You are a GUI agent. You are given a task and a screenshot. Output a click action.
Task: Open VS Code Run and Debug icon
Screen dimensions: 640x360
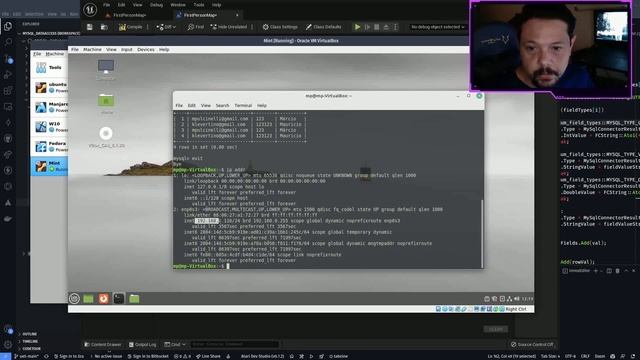coord(8,75)
